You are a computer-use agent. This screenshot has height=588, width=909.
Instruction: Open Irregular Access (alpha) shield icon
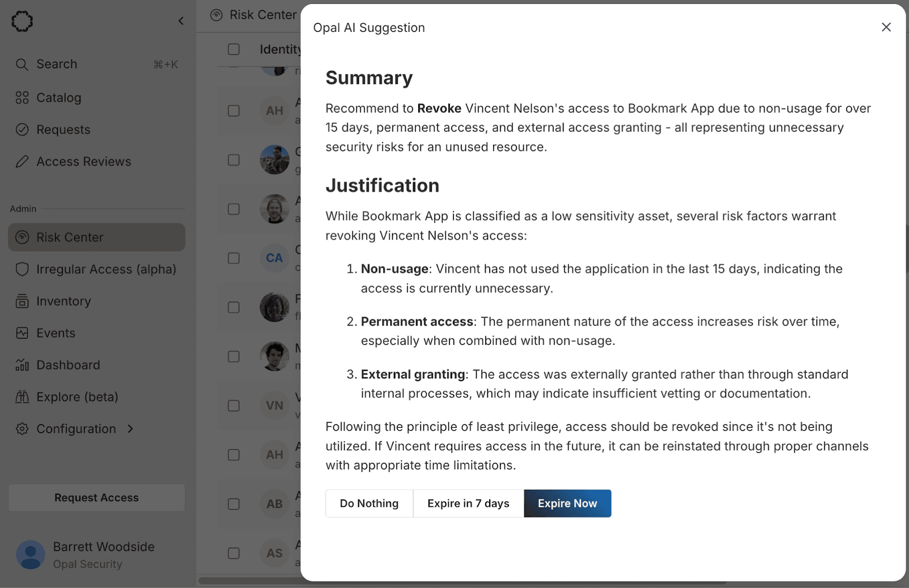22,269
